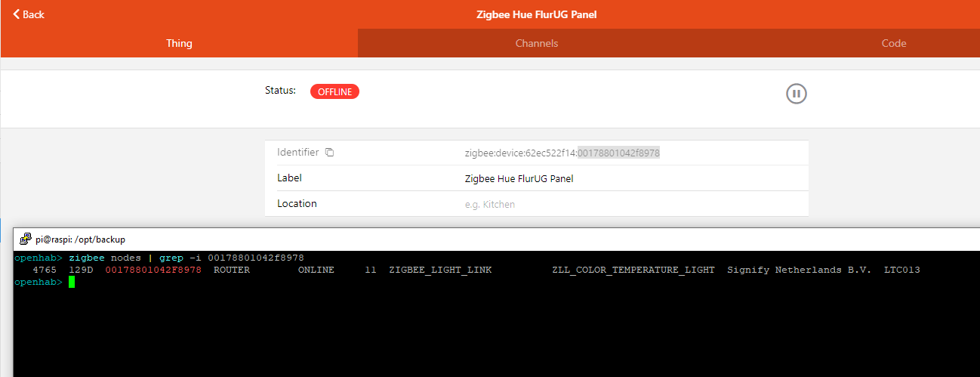Click the PuTTY icon in terminal title bar
The width and height of the screenshot is (980, 377).
(25, 239)
